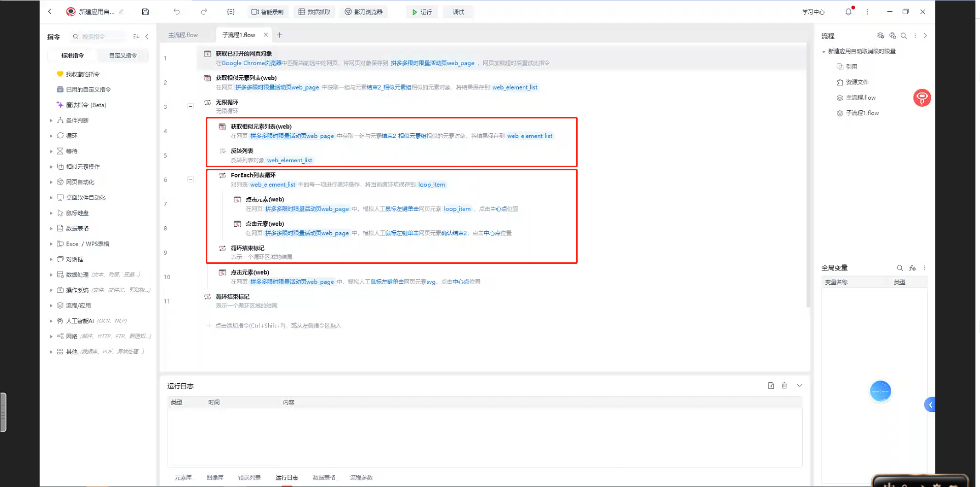Switch to the 标准指令 tab
Viewport: 980px width, 487px height.
coord(73,55)
